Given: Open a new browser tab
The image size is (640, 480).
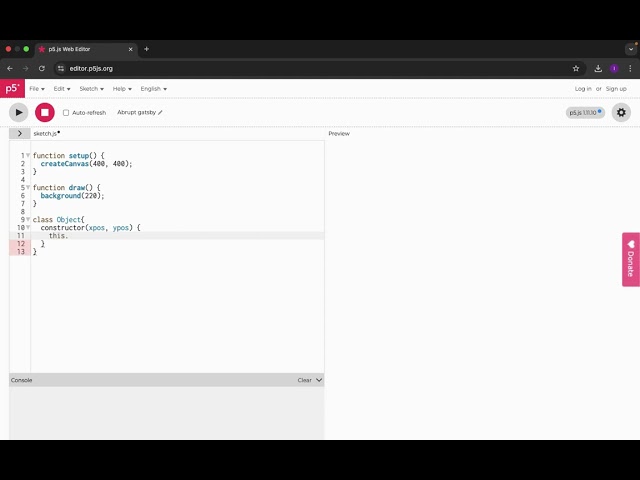Looking at the screenshot, I should [147, 49].
